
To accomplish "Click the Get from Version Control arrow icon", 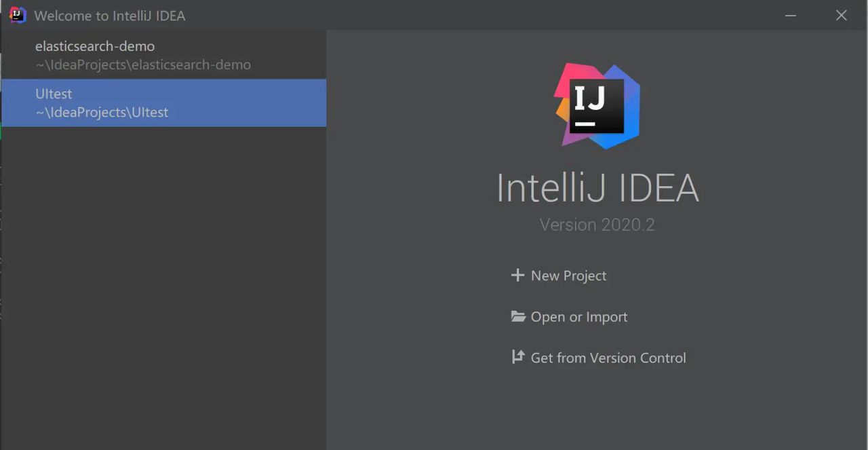I will click(x=518, y=358).
